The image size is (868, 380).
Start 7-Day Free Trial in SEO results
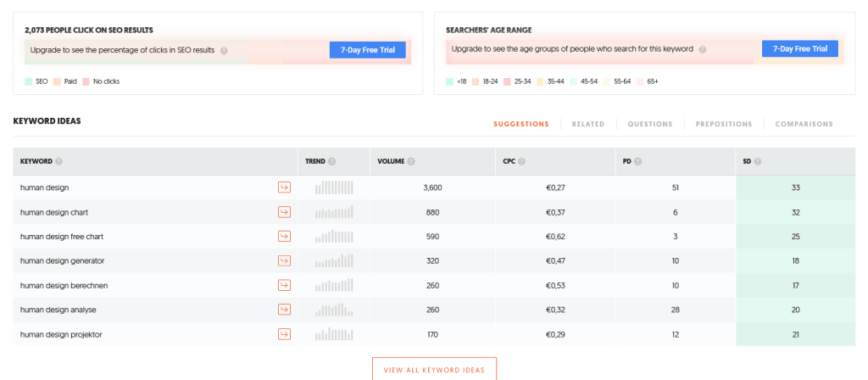point(367,50)
